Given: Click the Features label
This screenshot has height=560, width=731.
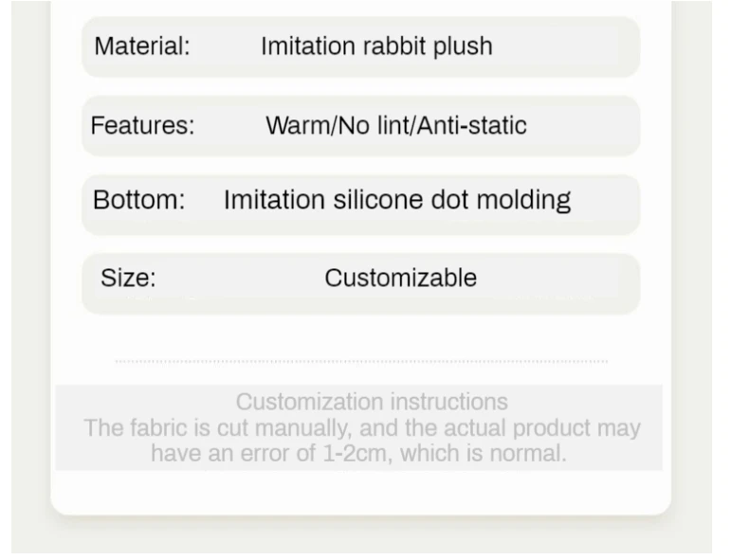Looking at the screenshot, I should pos(142,125).
